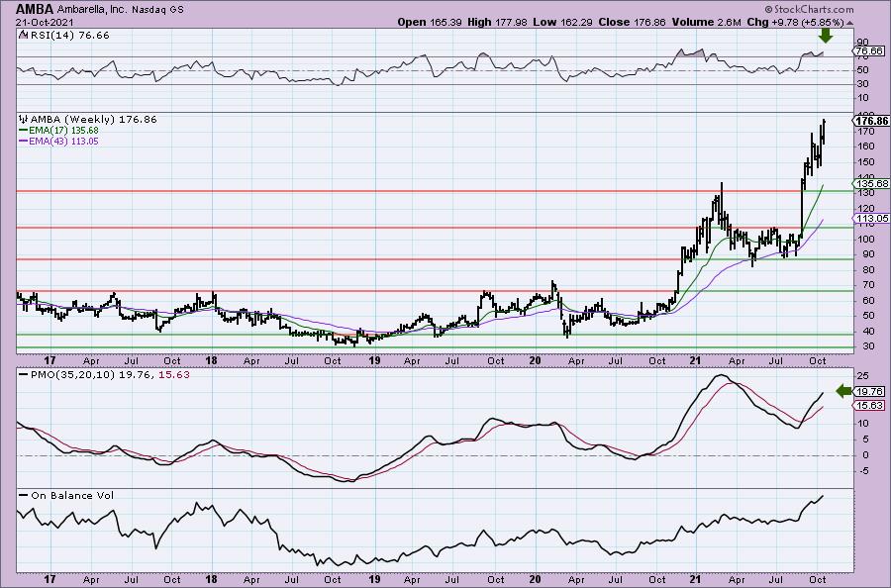Click the AMBA ticker symbol in the header

(x=35, y=9)
